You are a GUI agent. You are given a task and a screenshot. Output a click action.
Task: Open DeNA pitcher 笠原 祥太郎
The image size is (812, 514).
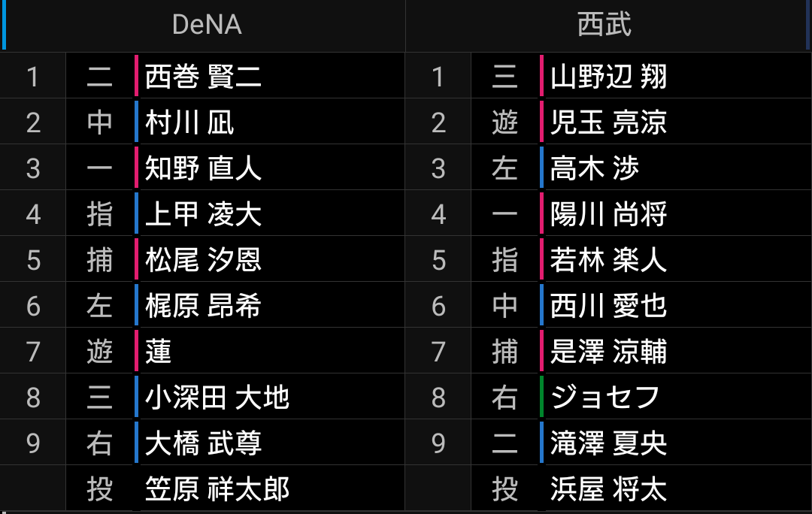coord(217,489)
